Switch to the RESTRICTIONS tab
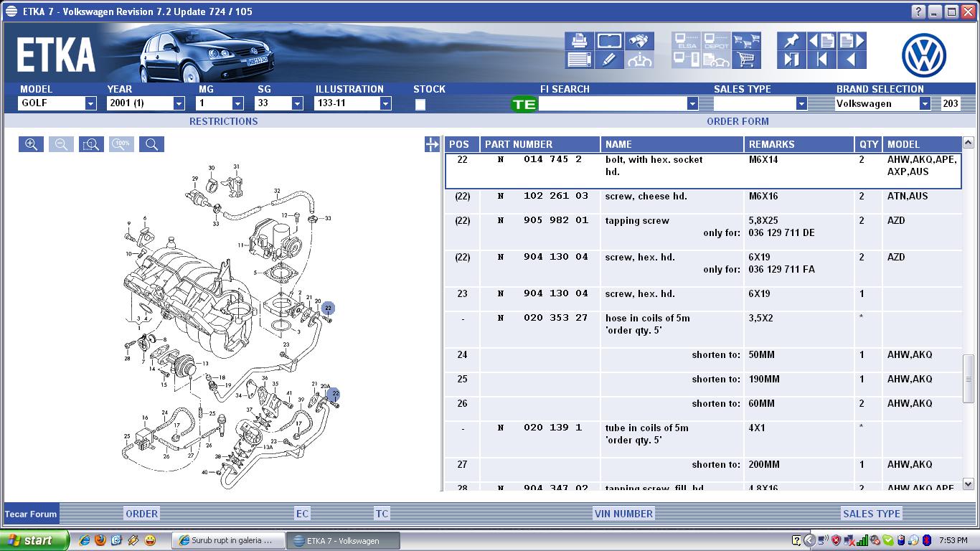The image size is (980, 551). [x=223, y=121]
